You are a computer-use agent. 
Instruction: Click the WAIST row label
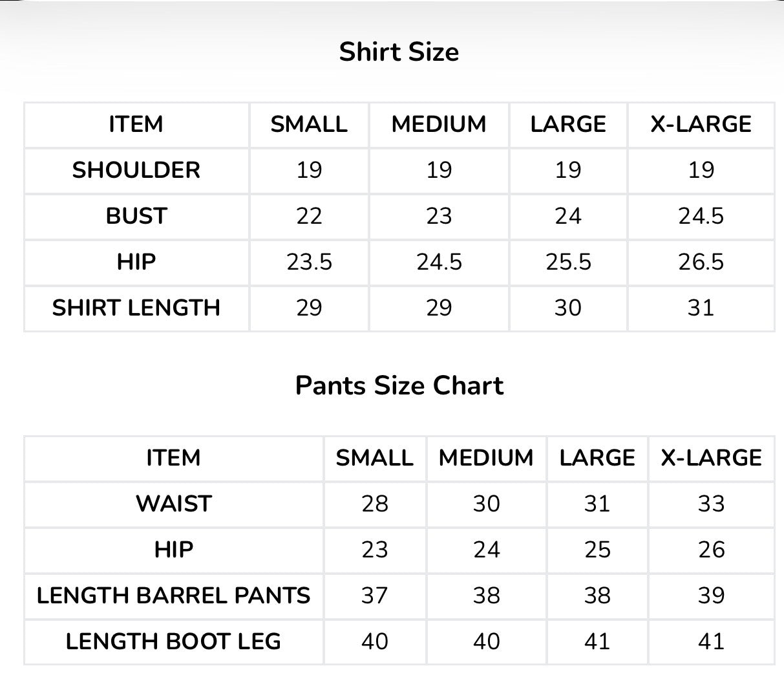174,504
